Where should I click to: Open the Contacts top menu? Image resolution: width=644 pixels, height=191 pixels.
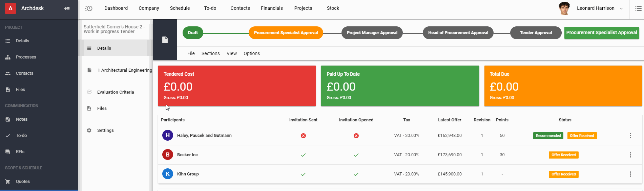240,8
